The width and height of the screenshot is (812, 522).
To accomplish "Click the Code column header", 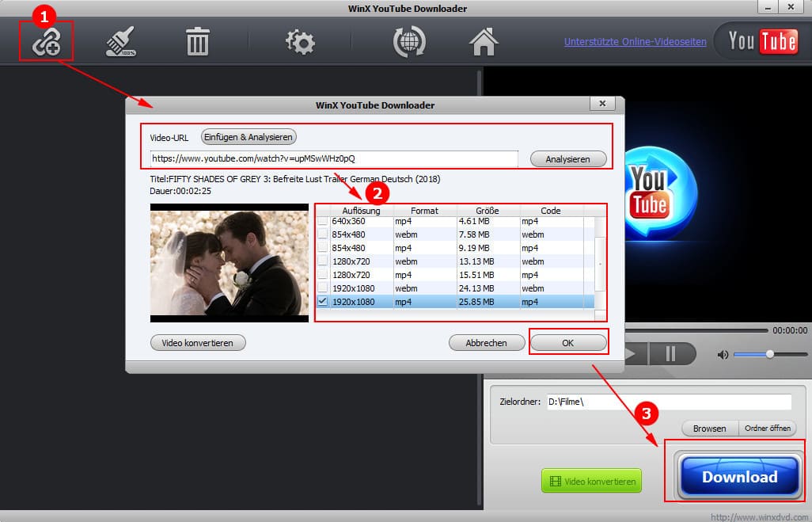I will [x=551, y=211].
